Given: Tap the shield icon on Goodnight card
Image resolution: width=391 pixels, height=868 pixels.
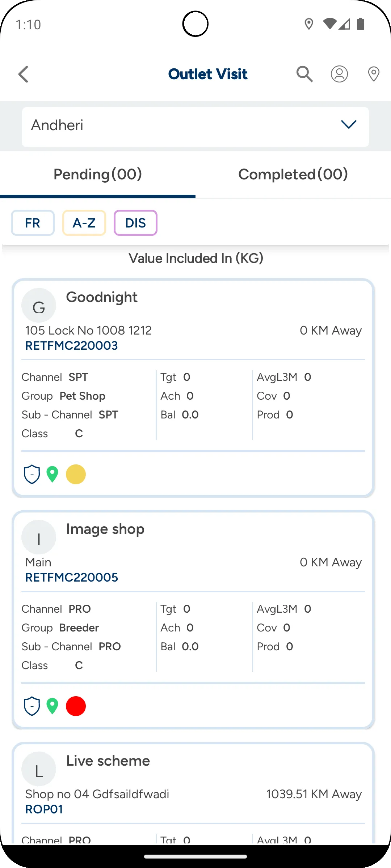Looking at the screenshot, I should (32, 474).
